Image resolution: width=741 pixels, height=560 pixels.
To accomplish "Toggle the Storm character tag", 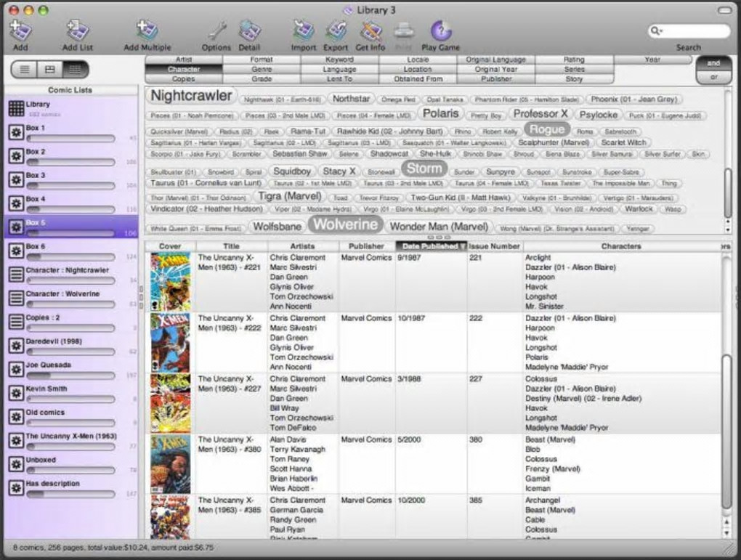I will click(x=424, y=169).
